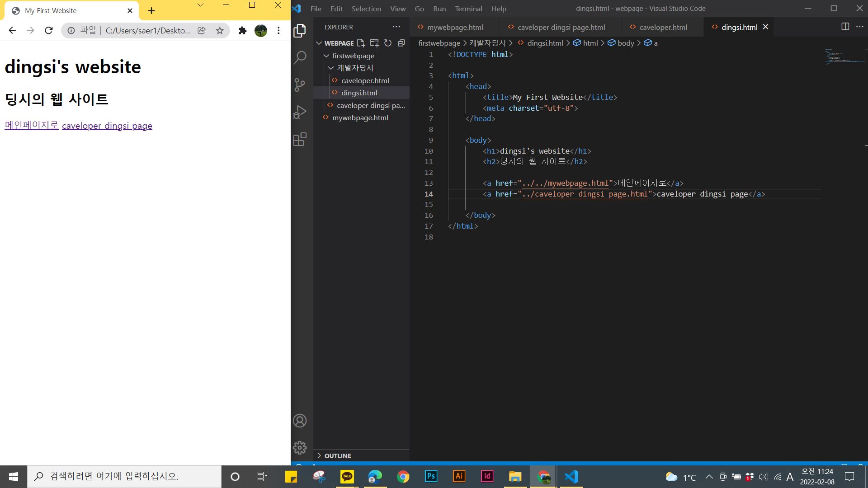
Task: Open the Terminal menu
Action: coord(468,9)
